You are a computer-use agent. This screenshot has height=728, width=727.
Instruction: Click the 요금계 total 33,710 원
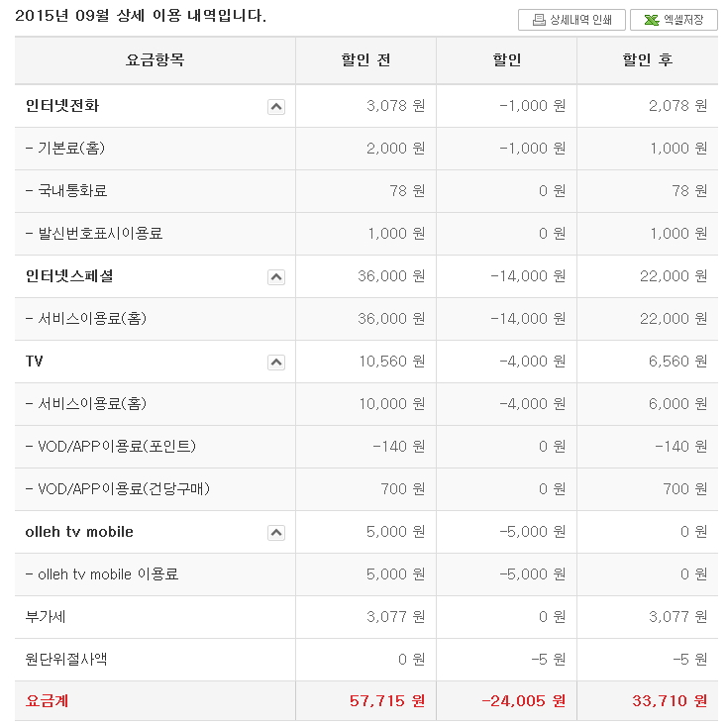point(670,700)
